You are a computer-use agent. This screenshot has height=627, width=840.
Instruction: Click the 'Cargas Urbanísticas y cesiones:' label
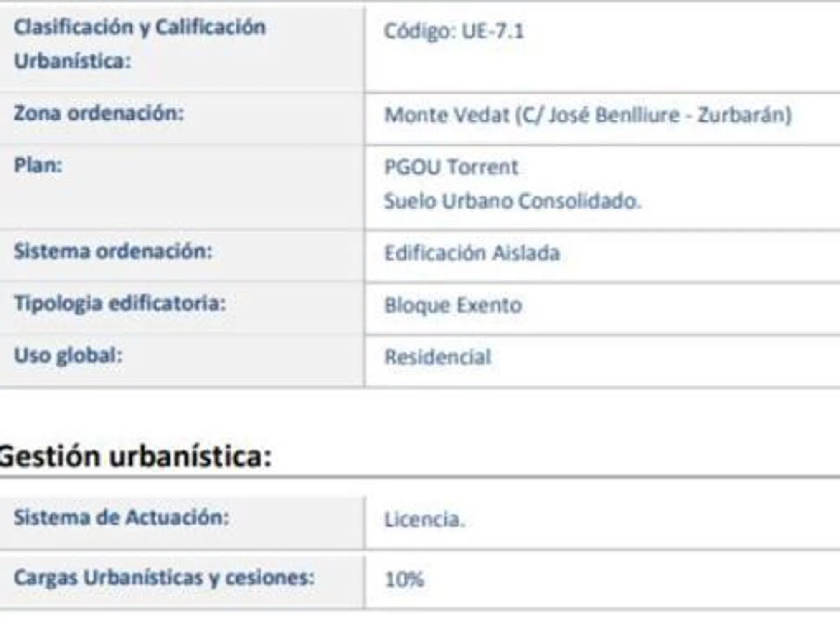(x=164, y=578)
